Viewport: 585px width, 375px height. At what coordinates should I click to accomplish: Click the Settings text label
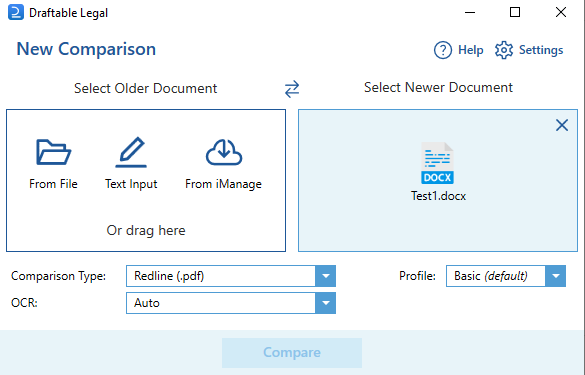tap(541, 50)
